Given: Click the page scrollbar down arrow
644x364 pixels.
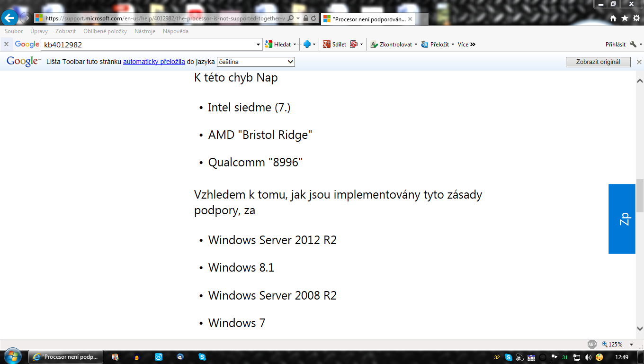Looking at the screenshot, I should coord(640,329).
